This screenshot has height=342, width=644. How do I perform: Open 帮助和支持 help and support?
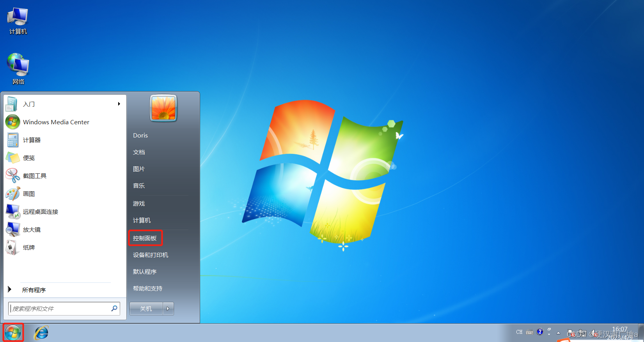point(147,288)
